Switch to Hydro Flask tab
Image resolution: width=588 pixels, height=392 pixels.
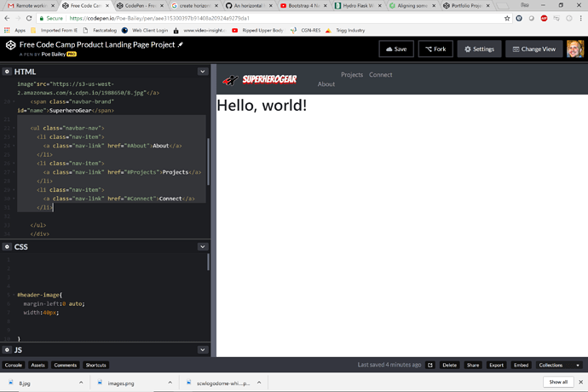coord(357,6)
